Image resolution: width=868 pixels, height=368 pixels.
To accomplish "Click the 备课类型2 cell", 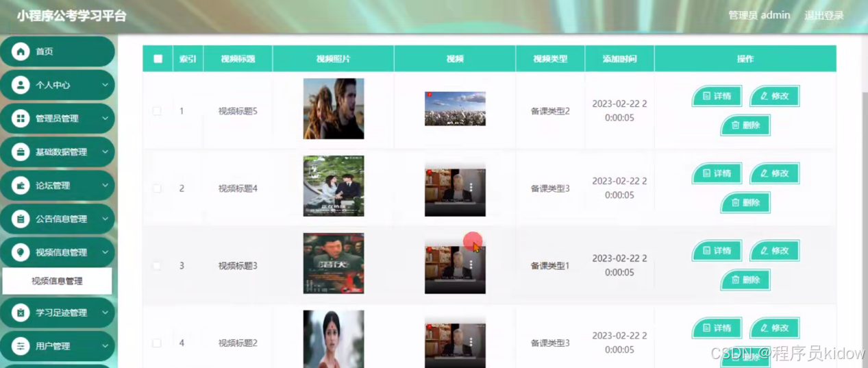I will [x=550, y=111].
